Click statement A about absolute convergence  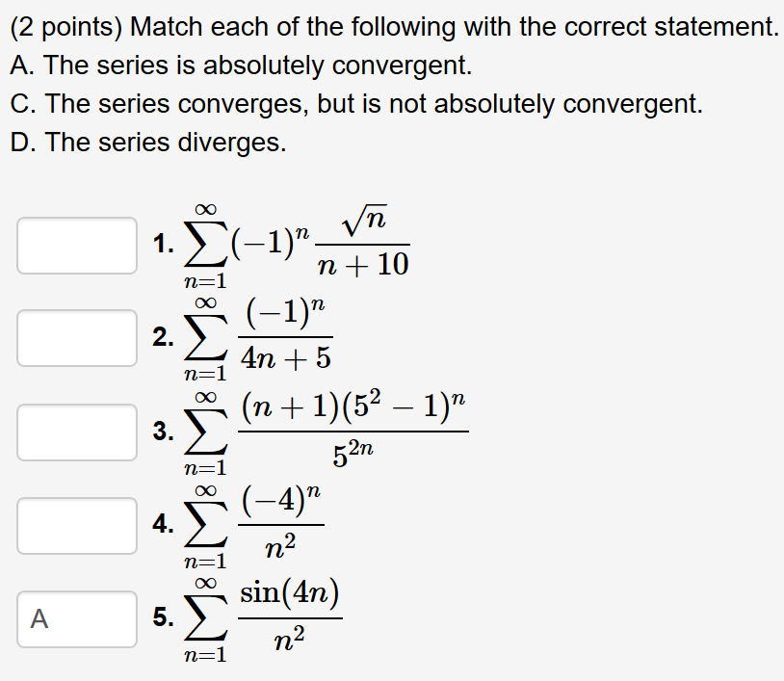click(x=241, y=65)
